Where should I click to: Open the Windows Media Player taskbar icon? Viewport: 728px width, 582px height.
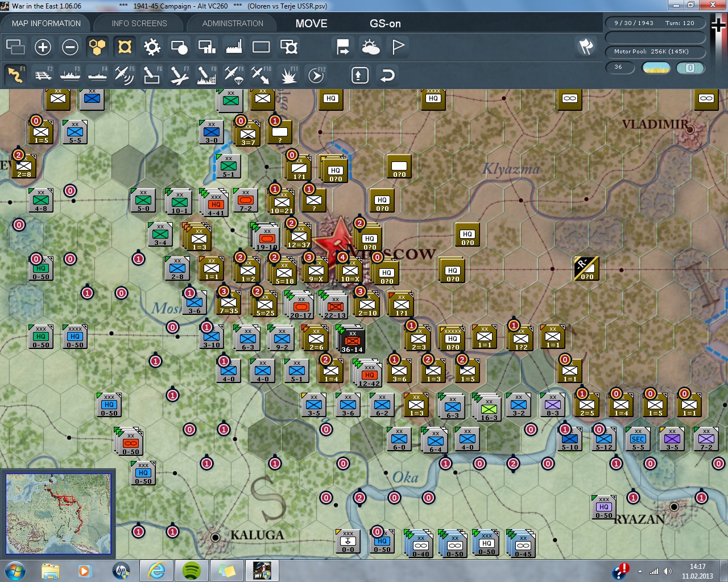[85, 571]
